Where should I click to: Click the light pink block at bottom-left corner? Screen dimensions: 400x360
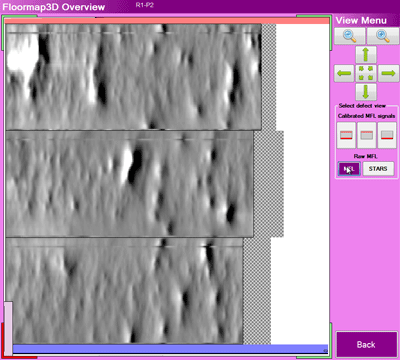point(8,328)
